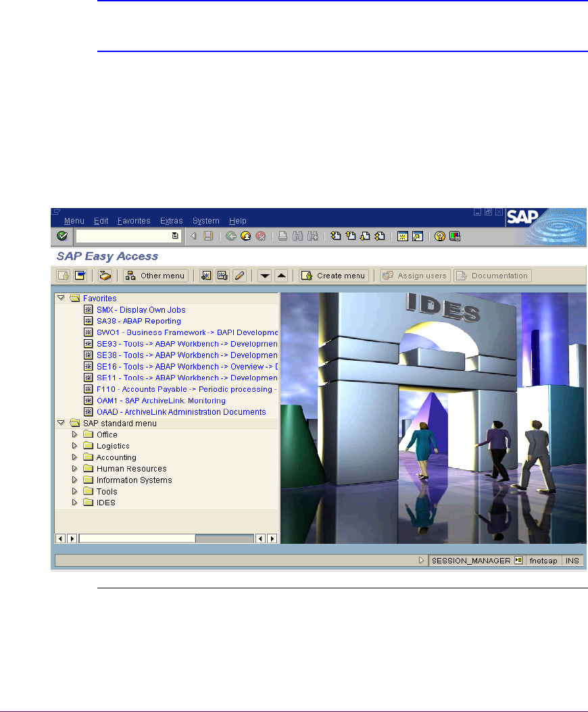Open SA38 - ABAP Reporting favorite
The width and height of the screenshot is (588, 712).
point(139,321)
